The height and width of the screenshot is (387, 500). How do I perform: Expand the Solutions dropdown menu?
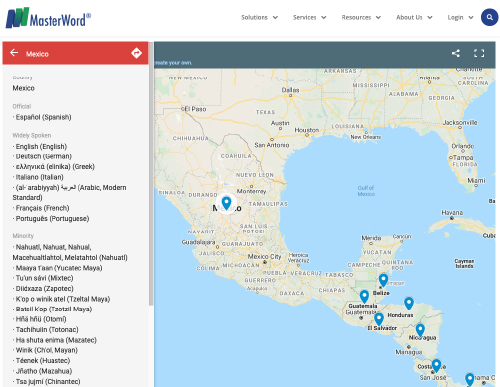click(x=259, y=17)
